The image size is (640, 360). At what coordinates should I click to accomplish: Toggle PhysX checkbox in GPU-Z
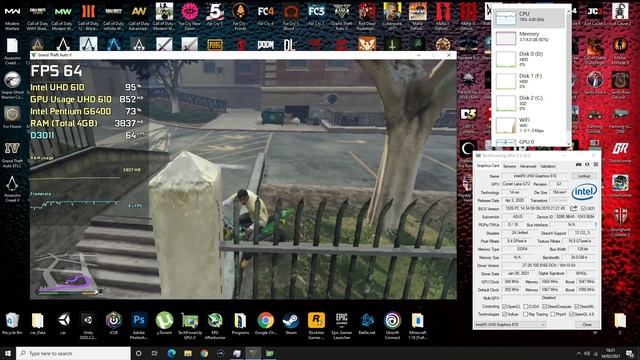click(553, 314)
